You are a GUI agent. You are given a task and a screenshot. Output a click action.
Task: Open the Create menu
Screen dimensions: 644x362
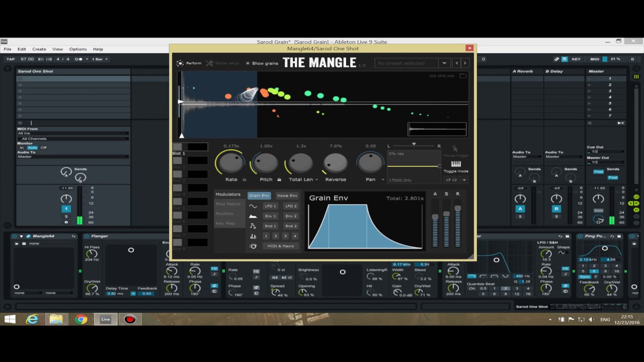(39, 49)
